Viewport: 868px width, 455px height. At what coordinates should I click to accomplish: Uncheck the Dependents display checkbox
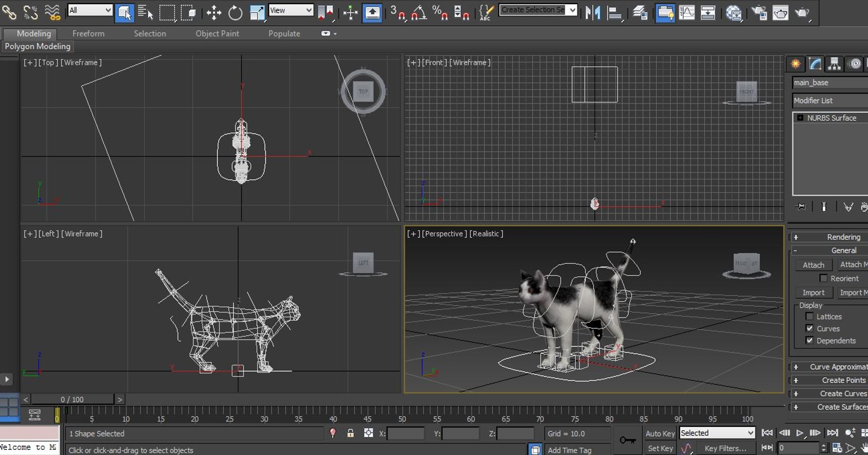(x=809, y=341)
